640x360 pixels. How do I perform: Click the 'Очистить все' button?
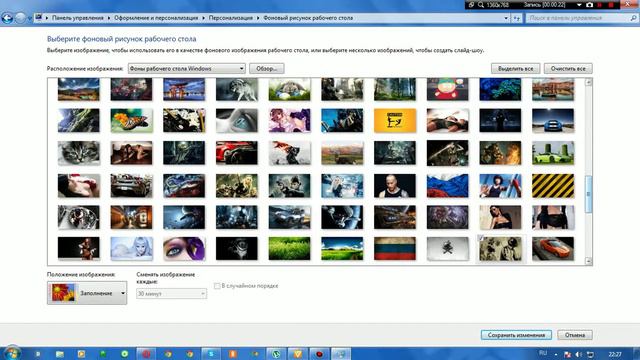(568, 69)
